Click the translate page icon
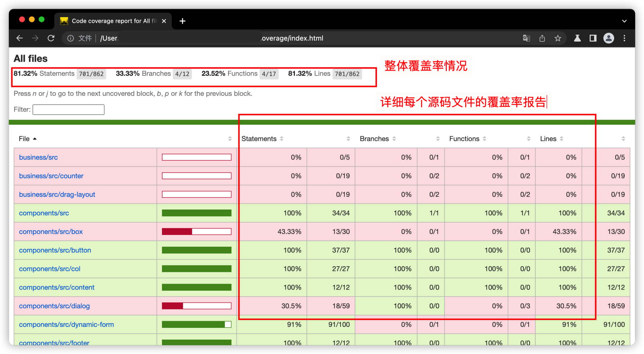 [x=526, y=38]
